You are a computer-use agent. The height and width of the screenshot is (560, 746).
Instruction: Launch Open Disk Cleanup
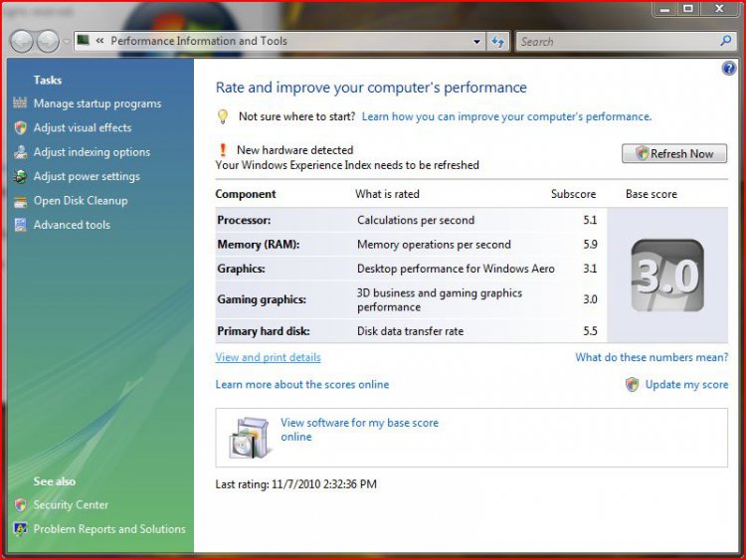[x=81, y=201]
